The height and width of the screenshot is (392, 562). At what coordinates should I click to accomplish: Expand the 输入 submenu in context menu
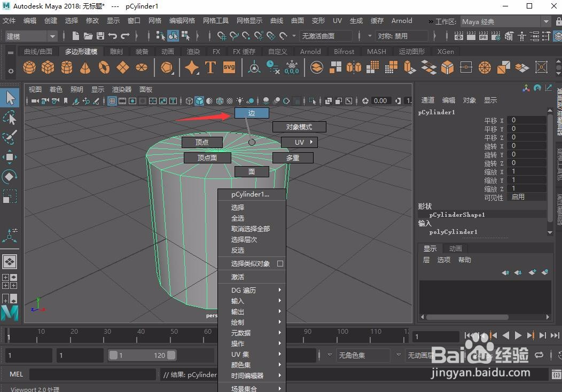coord(252,301)
